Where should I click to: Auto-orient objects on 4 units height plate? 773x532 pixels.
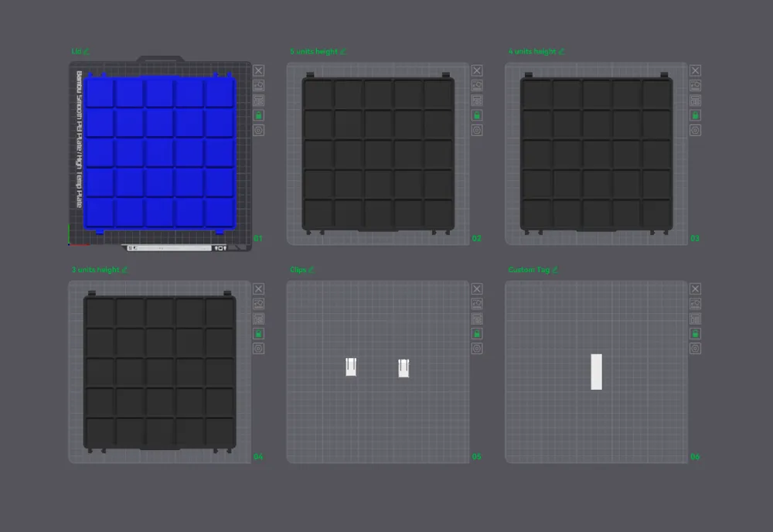[x=695, y=85]
